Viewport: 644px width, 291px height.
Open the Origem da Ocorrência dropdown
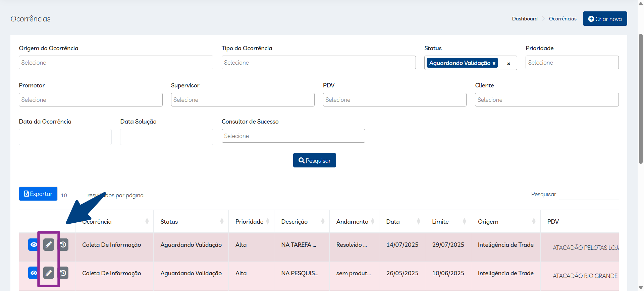[116, 63]
